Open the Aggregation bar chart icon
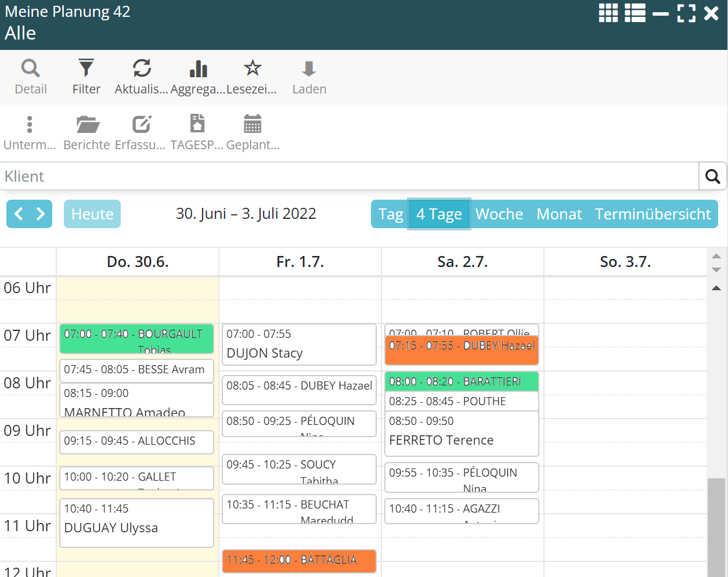728x577 pixels. [198, 68]
